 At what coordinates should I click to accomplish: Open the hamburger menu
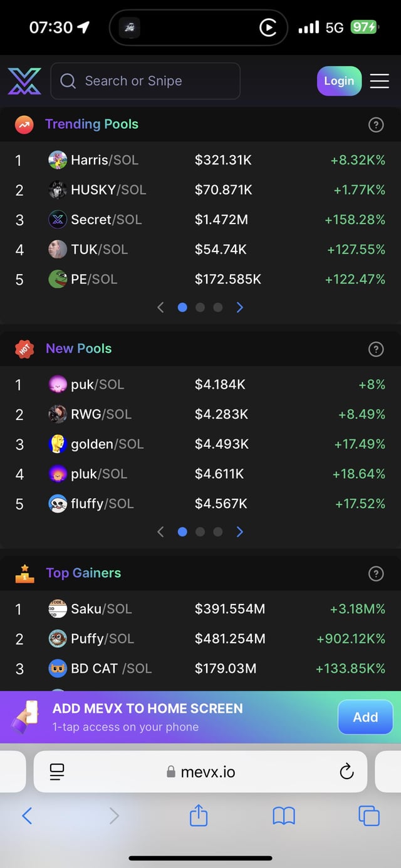(379, 81)
